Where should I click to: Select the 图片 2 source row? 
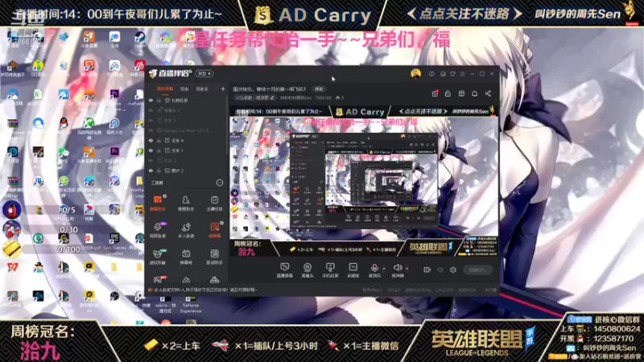tap(187, 171)
